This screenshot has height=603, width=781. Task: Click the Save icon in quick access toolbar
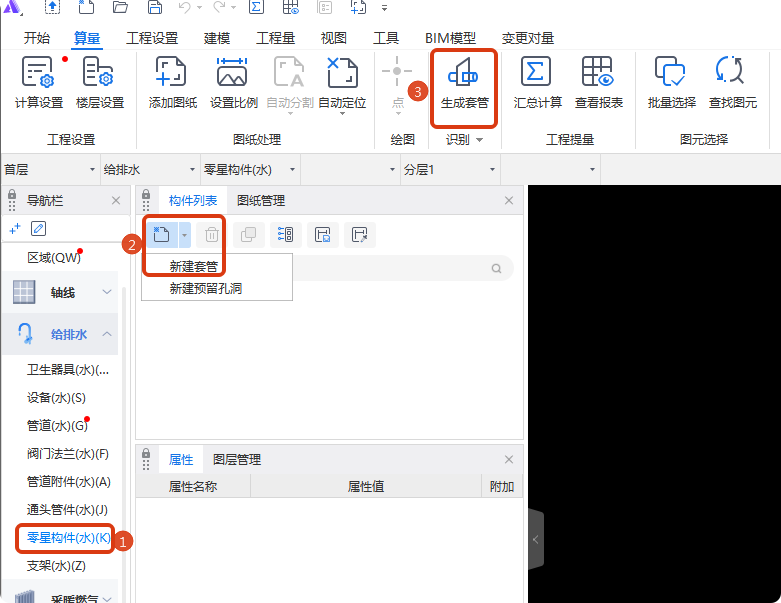click(155, 7)
